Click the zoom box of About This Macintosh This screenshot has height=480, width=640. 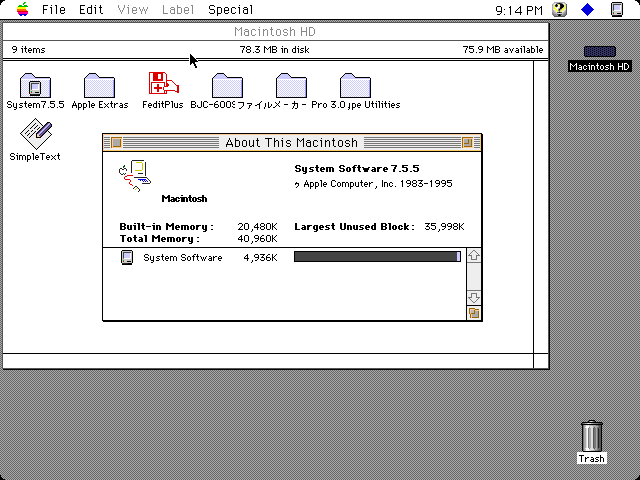[467, 142]
